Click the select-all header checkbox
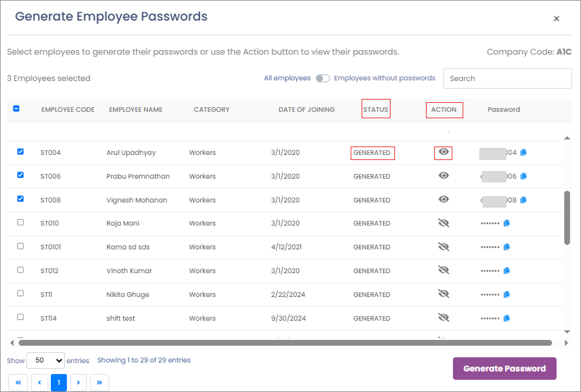The image size is (581, 392). click(17, 109)
